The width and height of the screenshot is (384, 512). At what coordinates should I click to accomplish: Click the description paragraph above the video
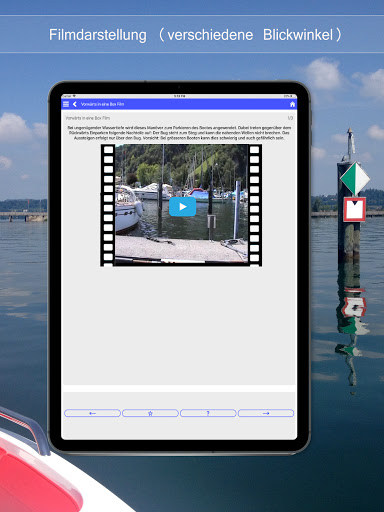(x=179, y=133)
